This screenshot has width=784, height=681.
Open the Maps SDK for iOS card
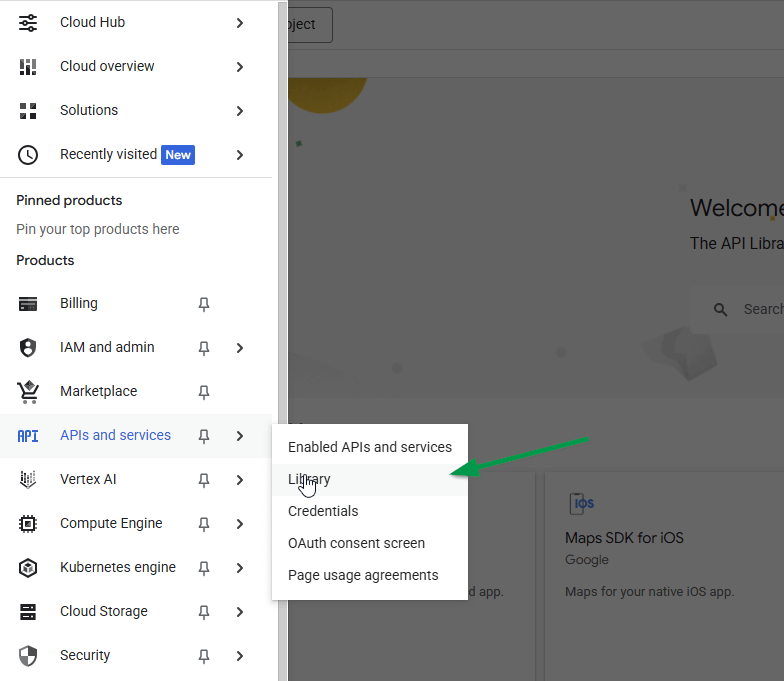tap(664, 575)
